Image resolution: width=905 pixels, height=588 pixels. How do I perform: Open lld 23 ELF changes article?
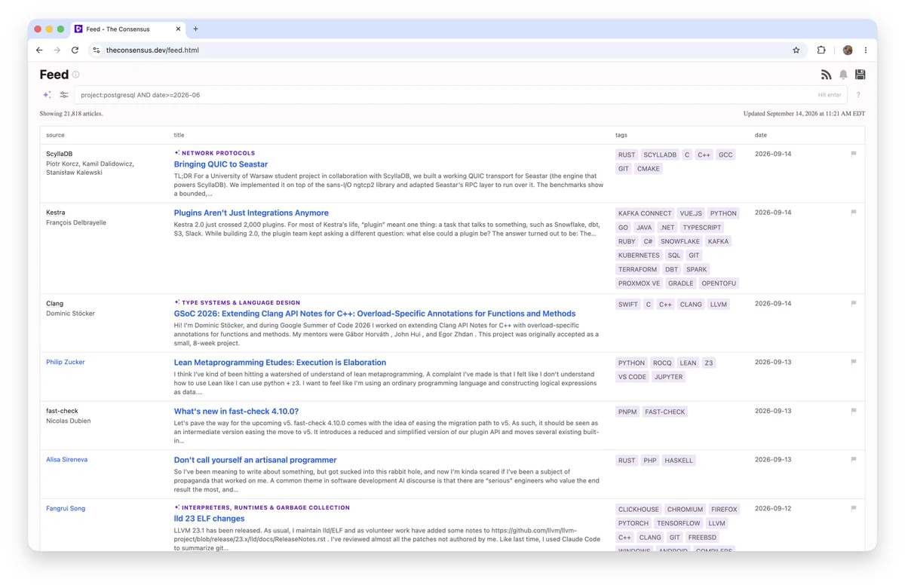click(209, 519)
